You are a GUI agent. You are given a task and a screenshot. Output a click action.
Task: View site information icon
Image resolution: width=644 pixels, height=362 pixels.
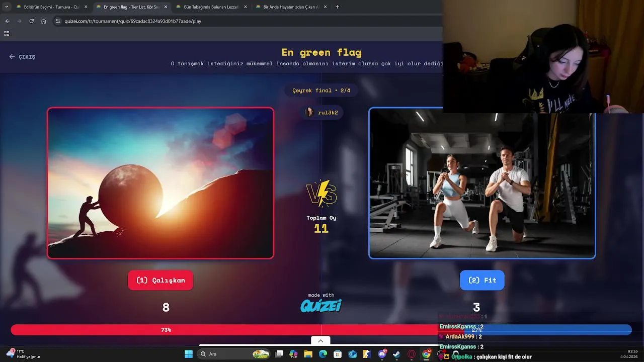click(x=58, y=21)
